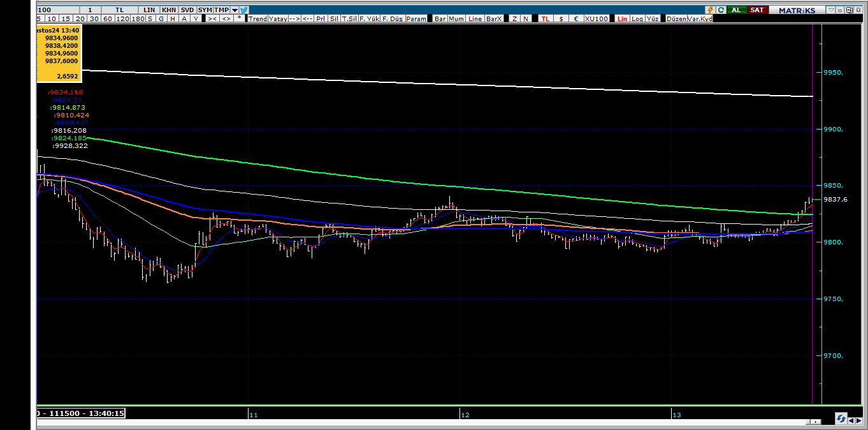
Task: Click the KHN button in the top row
Action: point(170,10)
